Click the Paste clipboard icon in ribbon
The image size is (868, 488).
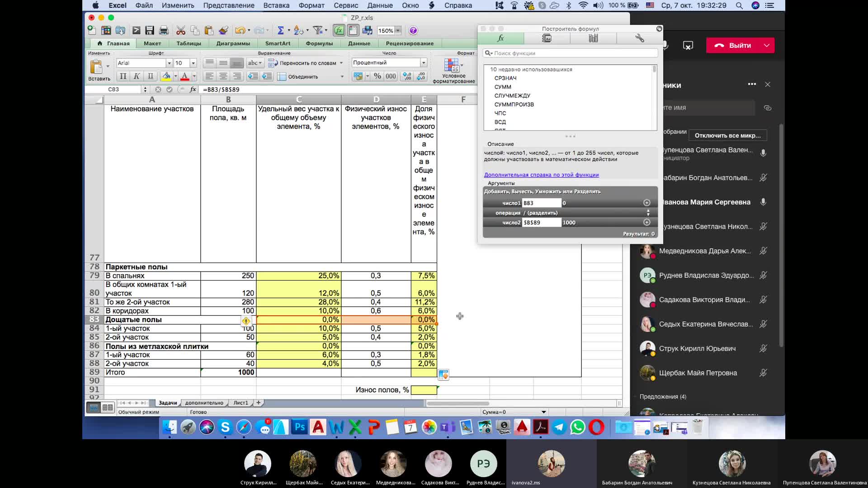tap(96, 67)
